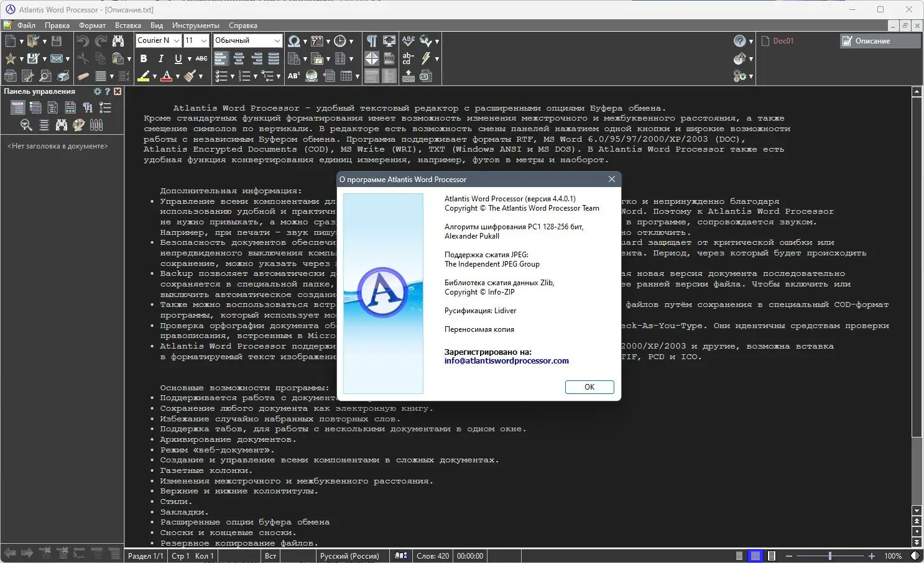Open the hyphenation ab-cd icon
The width and height of the screenshot is (924, 563).
[408, 58]
